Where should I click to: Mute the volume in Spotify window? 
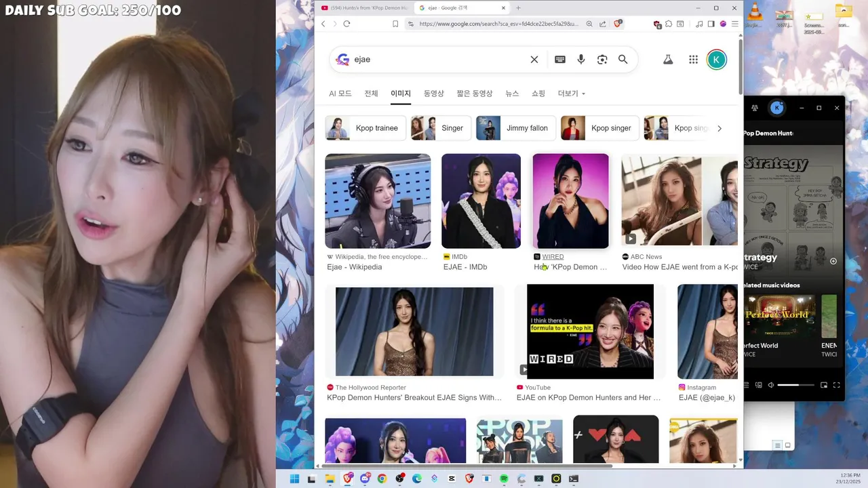click(x=771, y=385)
